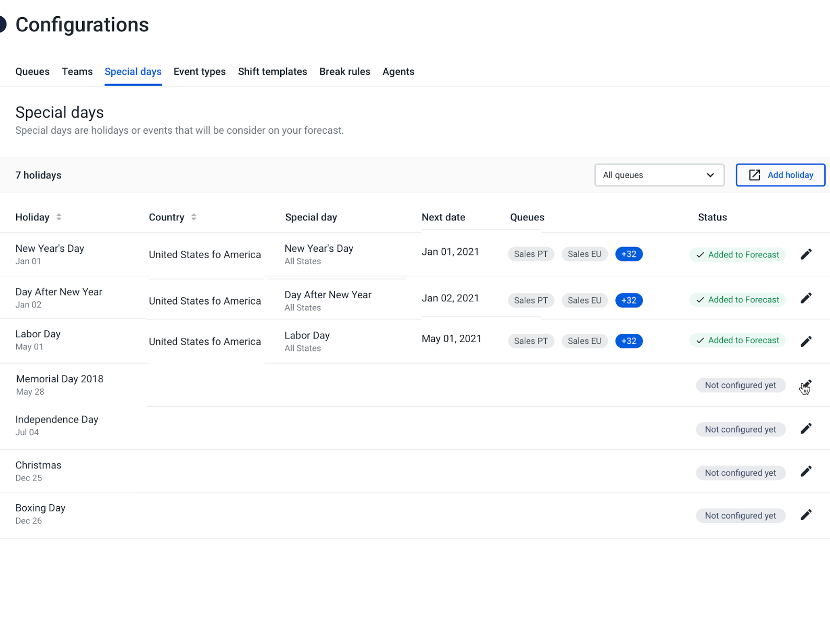830x644 pixels.
Task: Sort the Country column
Action: coord(193,217)
